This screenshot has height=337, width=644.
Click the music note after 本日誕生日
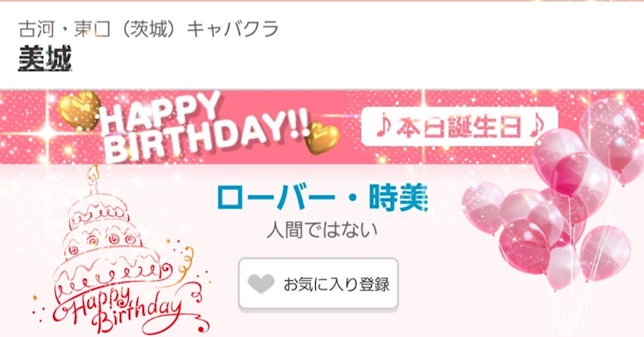[x=536, y=127]
